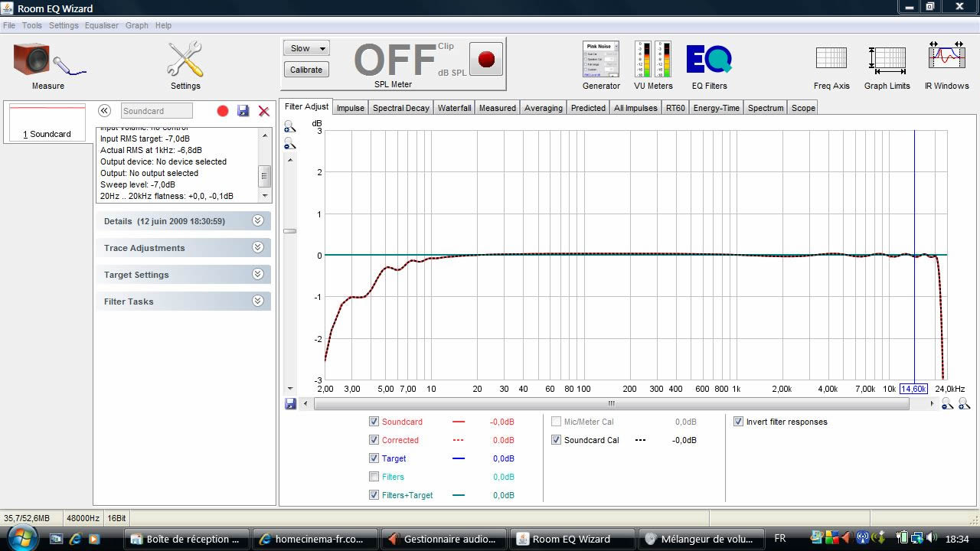Expand the Trace Adjustments section
Viewport: 980px width, 551px height.
coord(183,248)
